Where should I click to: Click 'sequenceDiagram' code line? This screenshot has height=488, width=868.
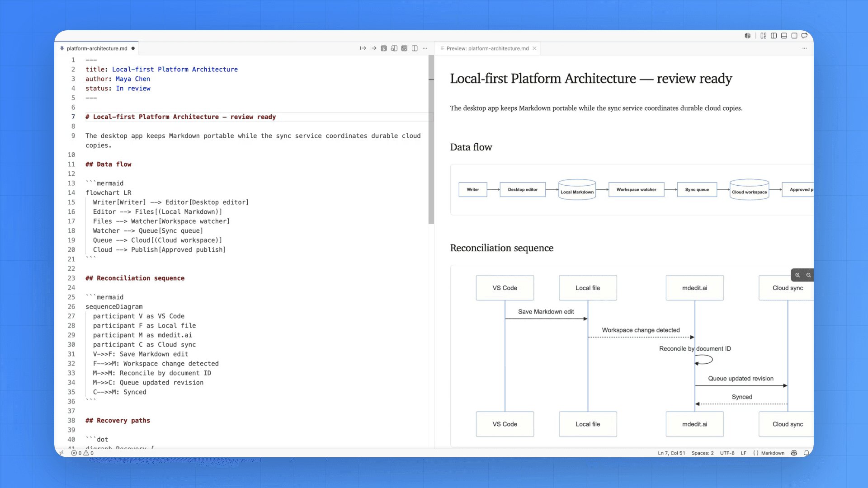click(x=114, y=306)
